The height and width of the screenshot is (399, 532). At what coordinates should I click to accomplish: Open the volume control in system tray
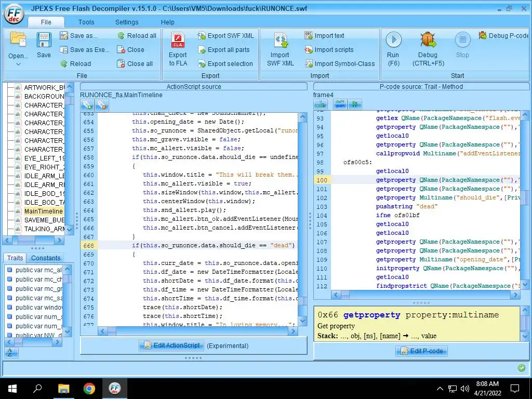(x=465, y=389)
